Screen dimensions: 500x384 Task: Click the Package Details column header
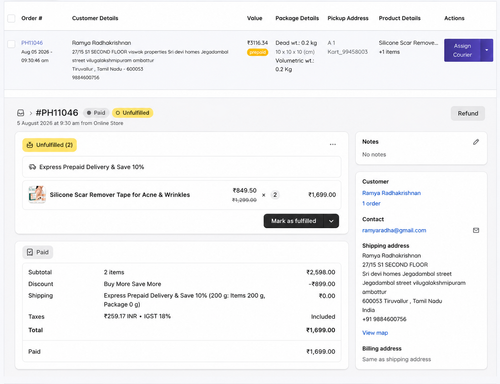[x=297, y=18]
